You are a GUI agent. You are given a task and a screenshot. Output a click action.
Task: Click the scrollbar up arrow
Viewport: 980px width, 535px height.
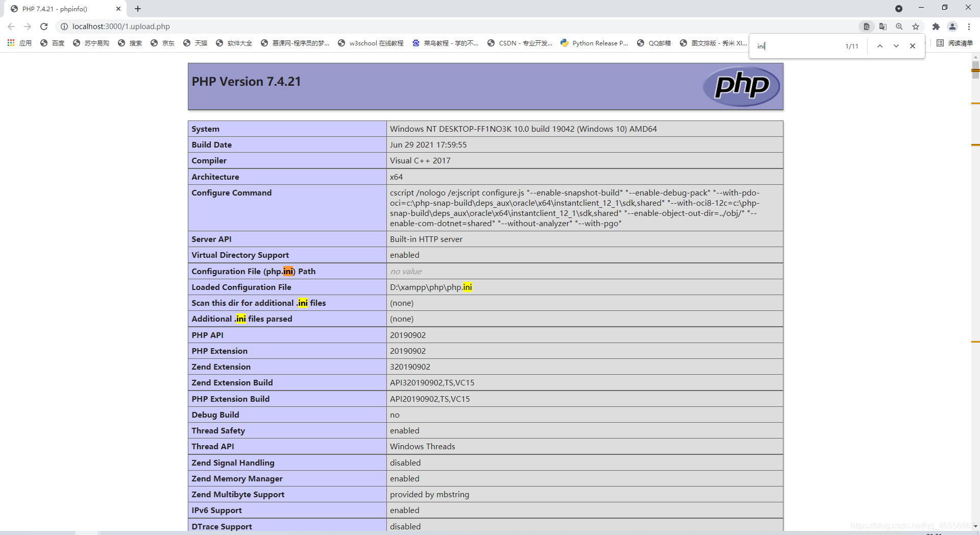(x=975, y=57)
